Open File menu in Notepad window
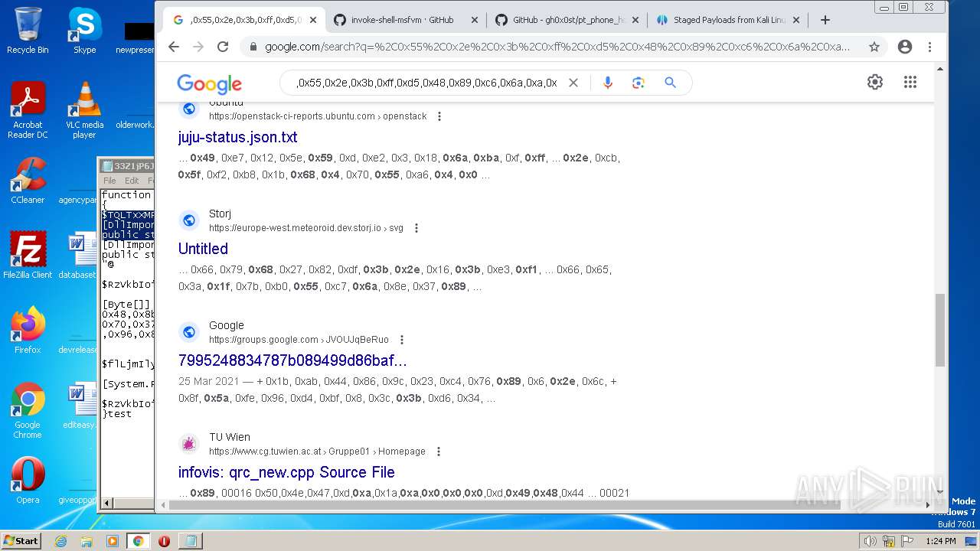 click(109, 181)
